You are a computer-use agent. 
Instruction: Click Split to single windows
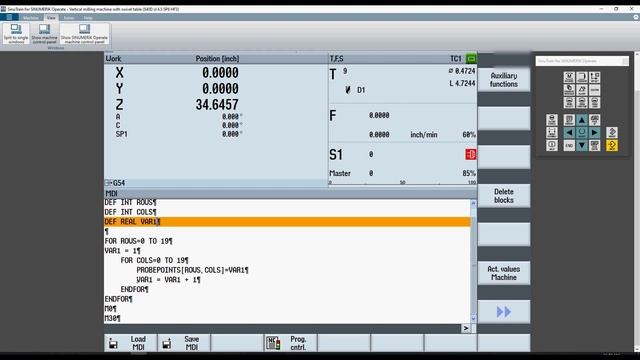pyautogui.click(x=16, y=33)
